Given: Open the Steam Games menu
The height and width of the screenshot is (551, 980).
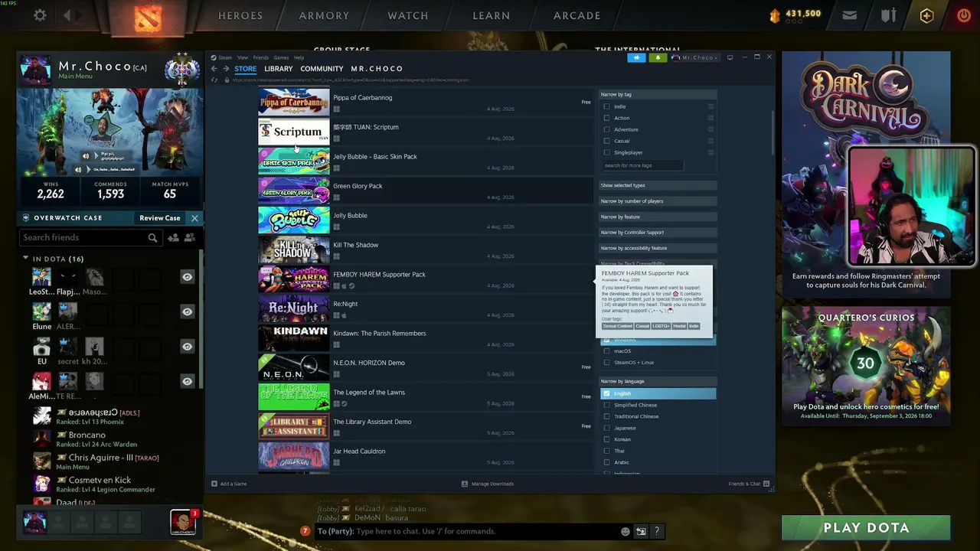Looking at the screenshot, I should (x=281, y=57).
